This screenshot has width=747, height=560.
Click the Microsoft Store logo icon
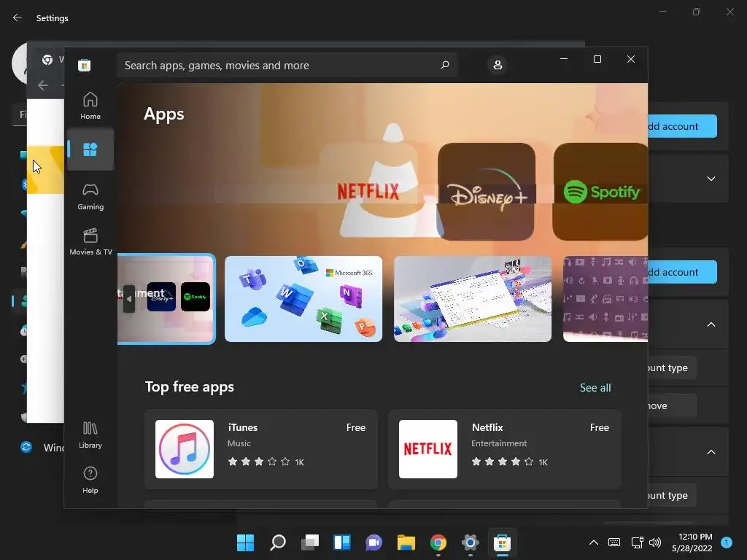tap(85, 65)
